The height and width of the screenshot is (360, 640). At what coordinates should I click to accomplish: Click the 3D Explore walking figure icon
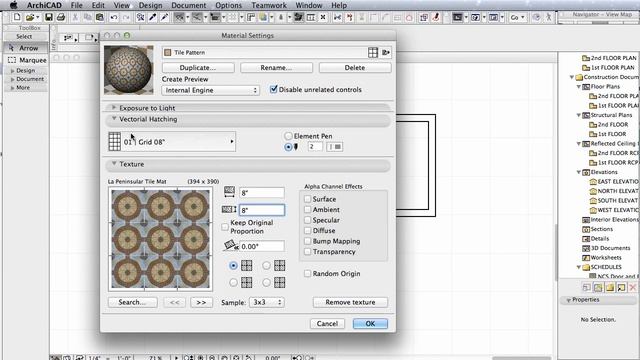coord(549,17)
